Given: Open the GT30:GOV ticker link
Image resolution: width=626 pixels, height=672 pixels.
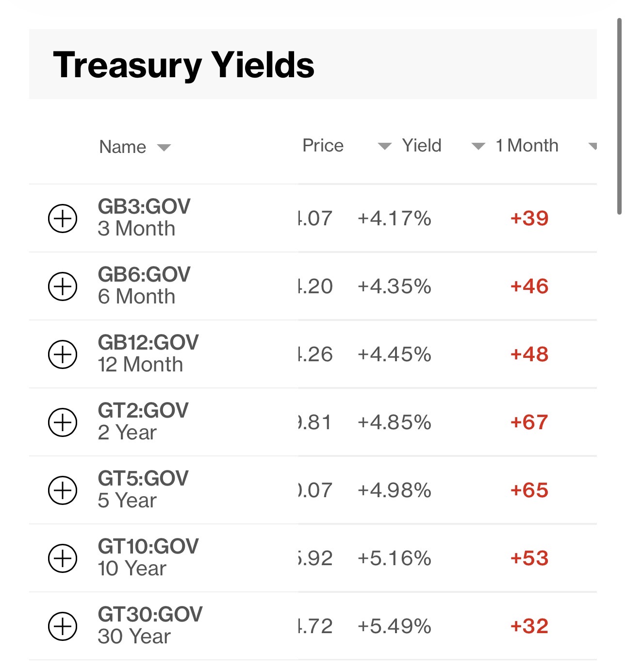Looking at the screenshot, I should point(150,614).
